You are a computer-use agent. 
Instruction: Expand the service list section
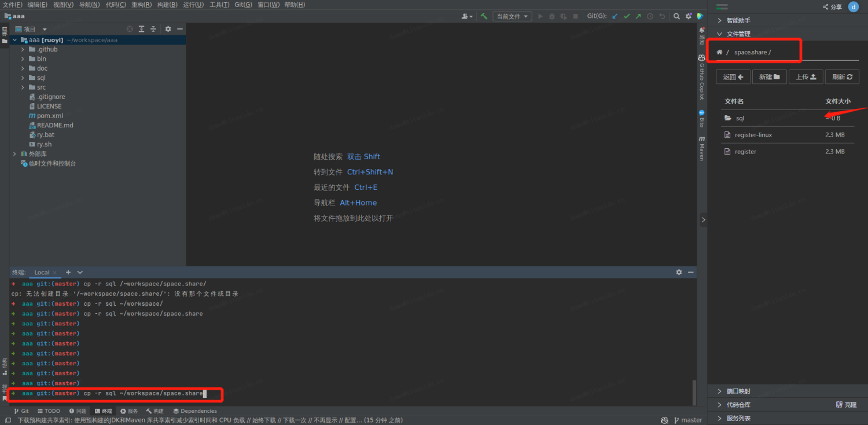click(x=719, y=418)
